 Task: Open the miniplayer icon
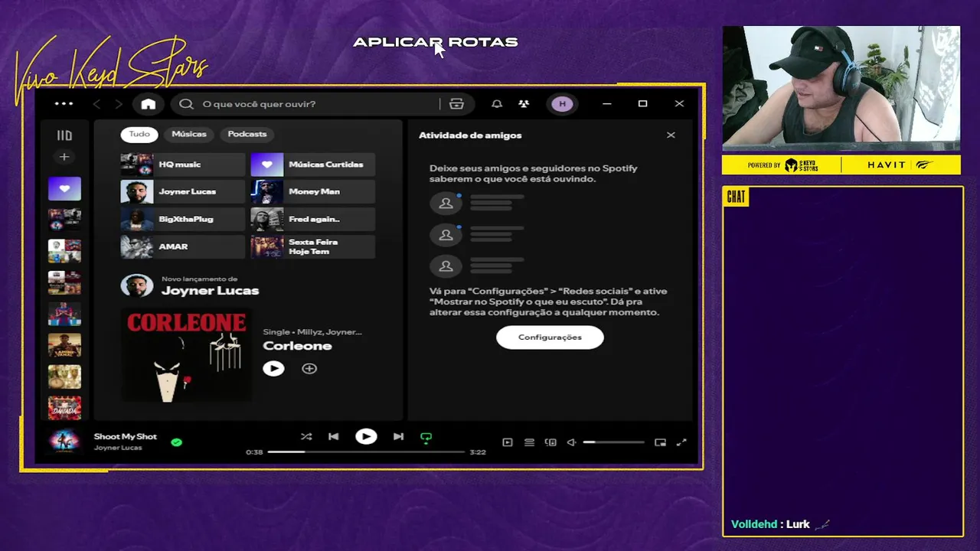pyautogui.click(x=660, y=442)
